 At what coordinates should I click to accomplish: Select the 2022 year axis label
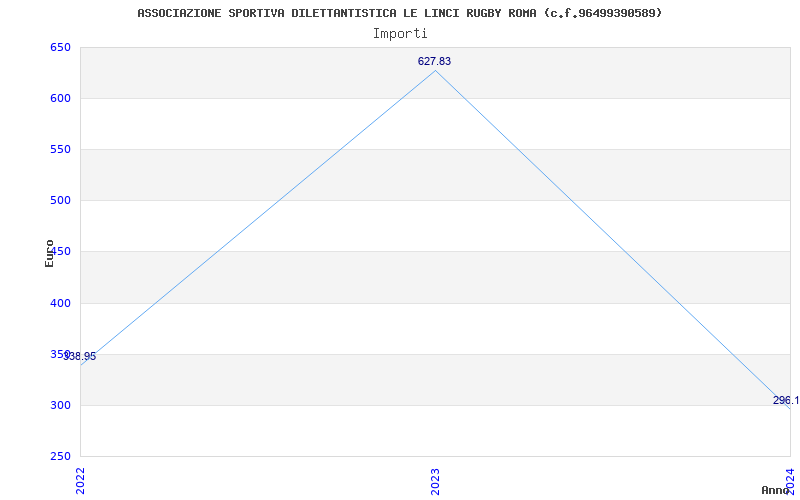point(80,480)
